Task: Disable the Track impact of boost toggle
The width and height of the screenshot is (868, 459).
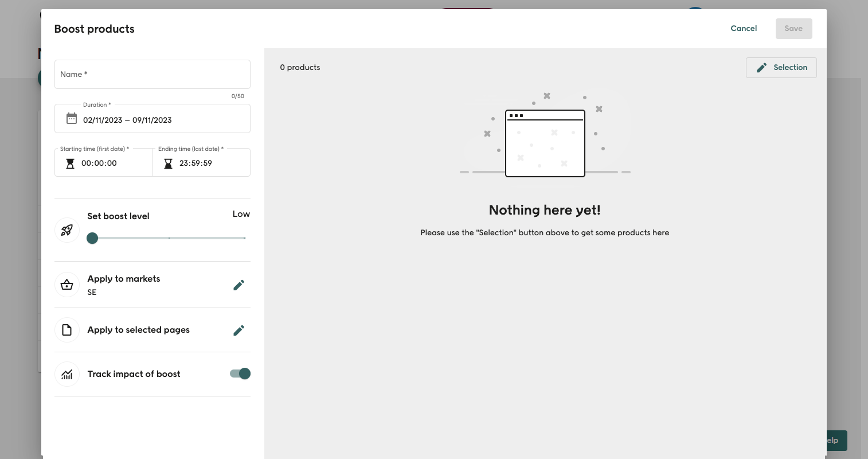Action: click(240, 374)
